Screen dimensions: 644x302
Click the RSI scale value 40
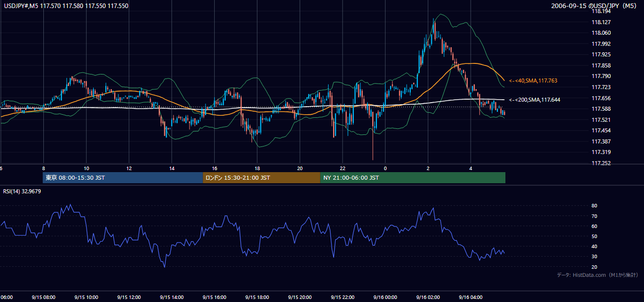(594, 246)
